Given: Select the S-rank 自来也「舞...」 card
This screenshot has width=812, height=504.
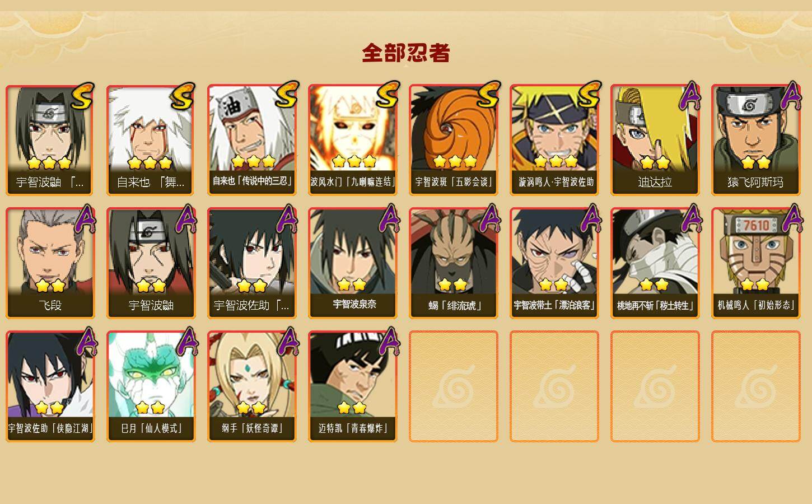Looking at the screenshot, I should 151,140.
